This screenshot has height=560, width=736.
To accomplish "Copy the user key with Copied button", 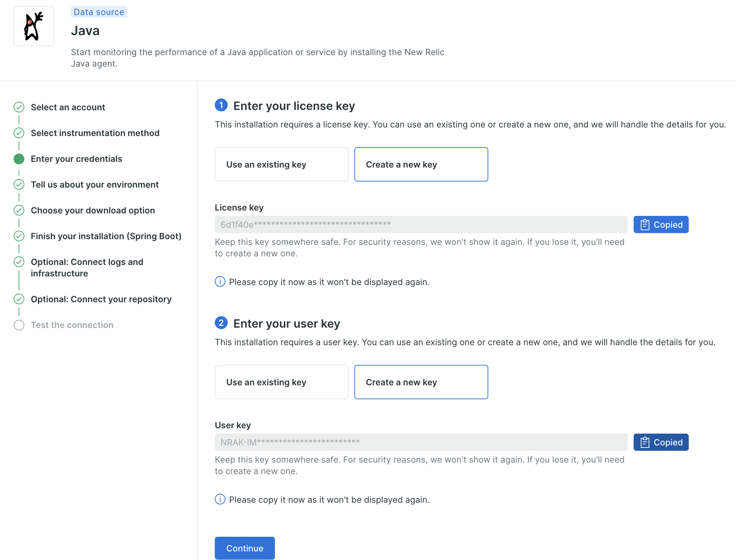I will pos(661,442).
